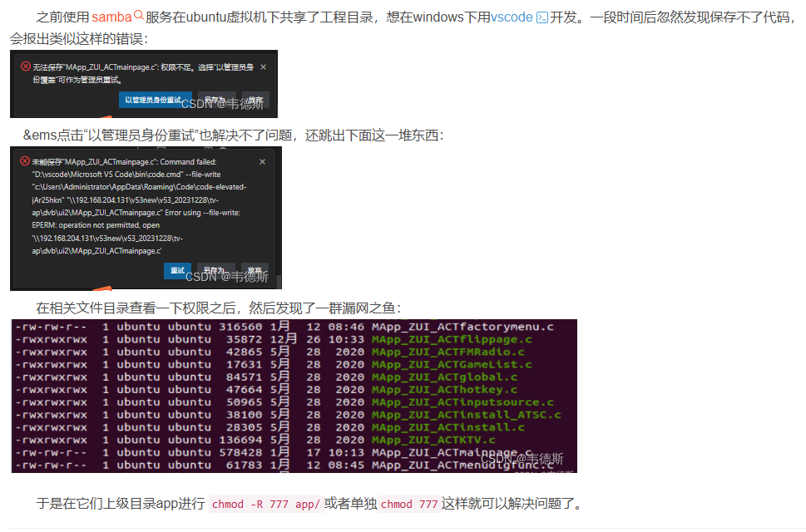
Task: Click MApp_ZUI_ACTglobal.c file name
Action: pos(445,377)
